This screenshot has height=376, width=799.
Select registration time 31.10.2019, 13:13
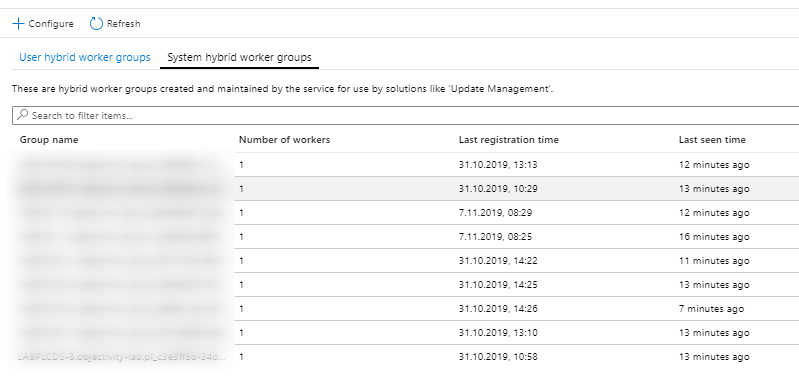(x=498, y=165)
